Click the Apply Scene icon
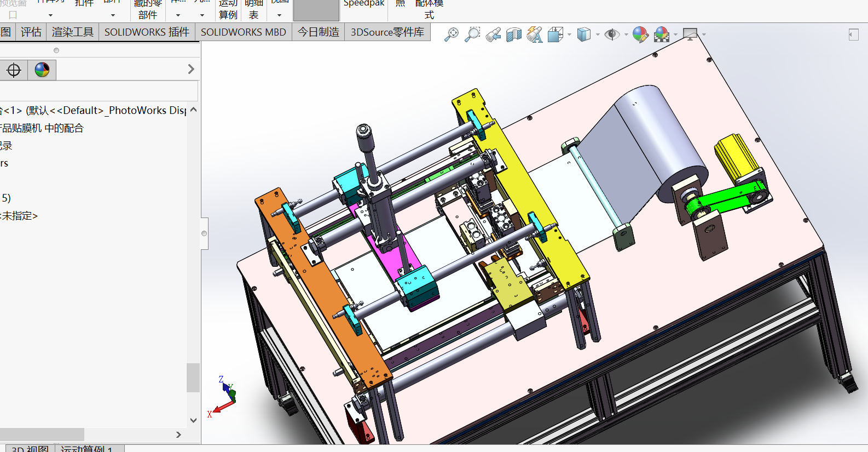Screen dimensions: 868x452 (x=662, y=35)
